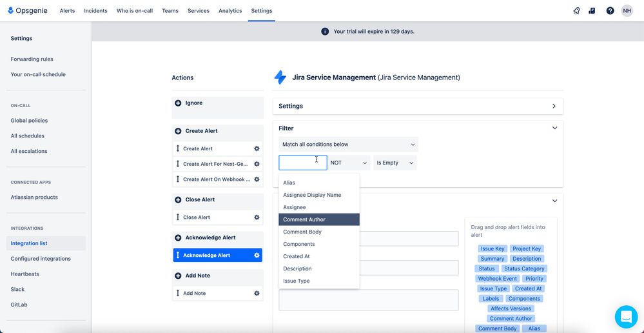
Task: Click the Jira Service Management lightning icon
Action: [280, 77]
